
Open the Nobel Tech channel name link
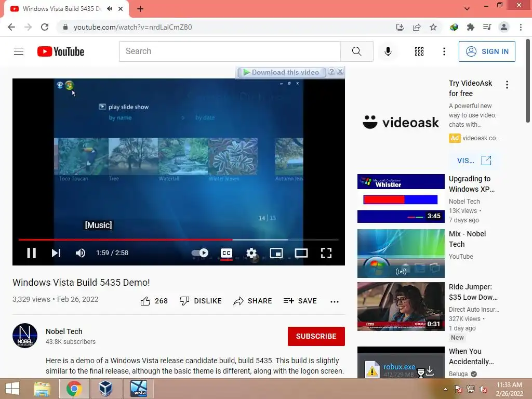point(64,331)
